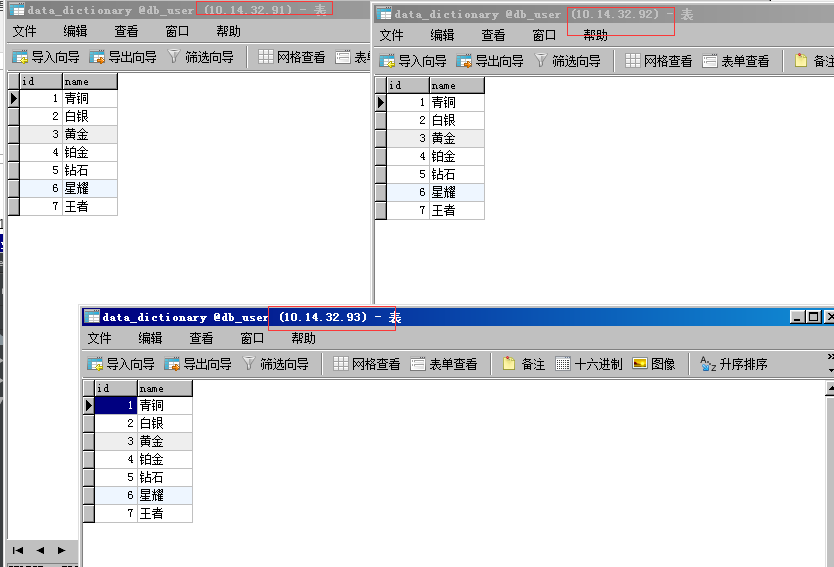Select 青铜 cell in 10.14.32.91 window
Image resolution: width=834 pixels, height=567 pixels.
[x=90, y=98]
